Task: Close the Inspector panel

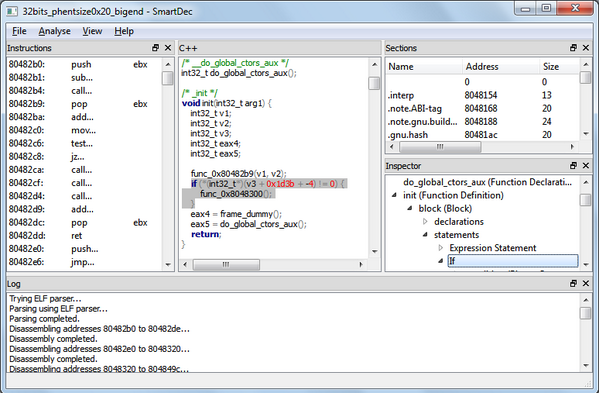Action: pyautogui.click(x=586, y=165)
